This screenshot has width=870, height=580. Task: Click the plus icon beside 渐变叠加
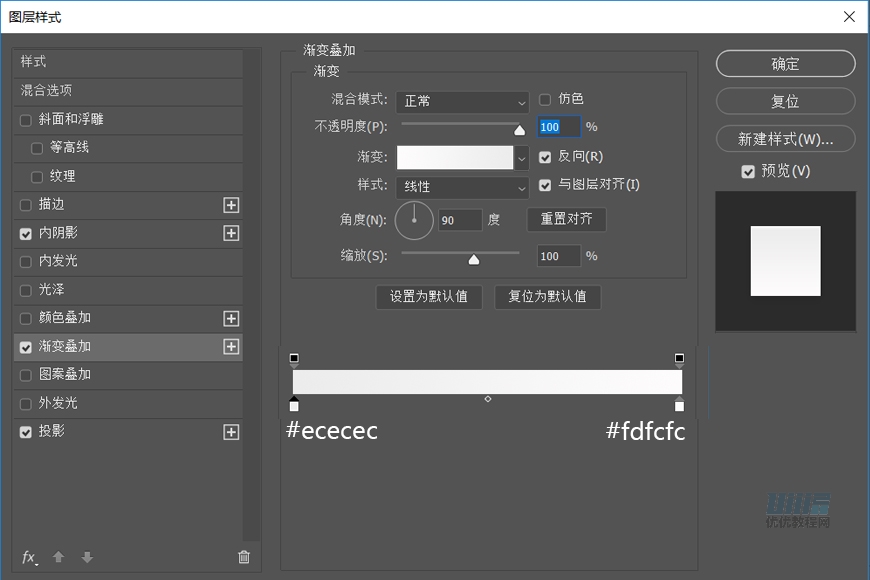[231, 347]
